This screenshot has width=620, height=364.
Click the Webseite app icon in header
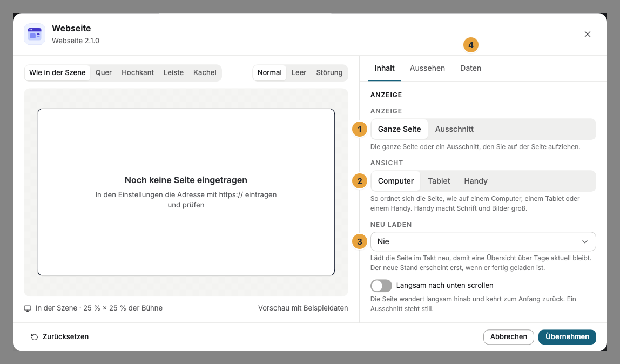[35, 34]
